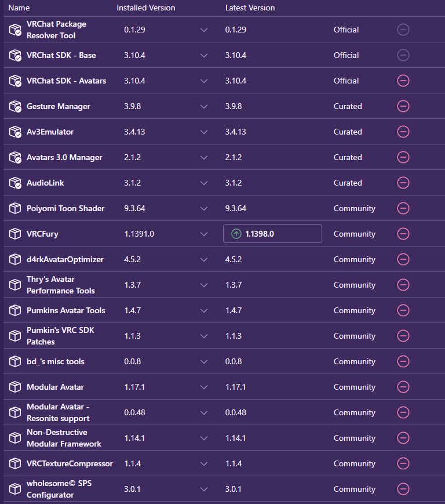Screen dimensions: 445x504
Task: Expand d4rkAvatarOptimizer version chevron
Action: (x=203, y=259)
